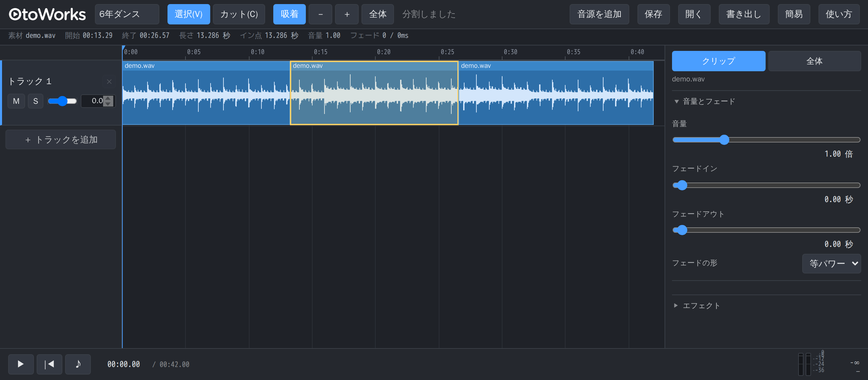Click the 分割しました status message
Viewport: 868px width, 380px height.
(429, 14)
